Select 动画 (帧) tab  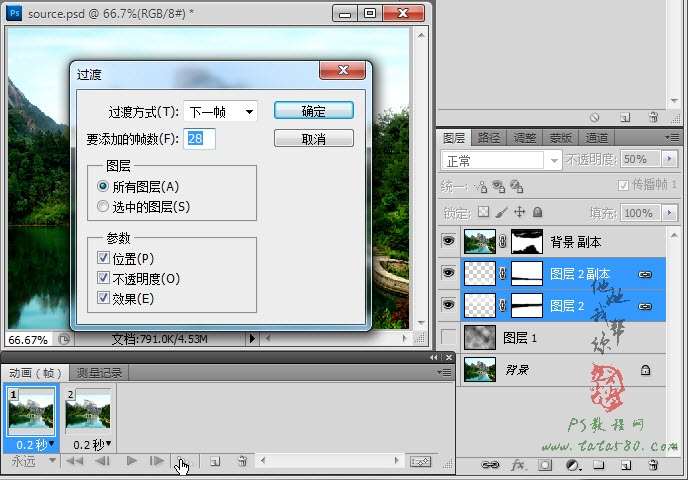tap(35, 373)
